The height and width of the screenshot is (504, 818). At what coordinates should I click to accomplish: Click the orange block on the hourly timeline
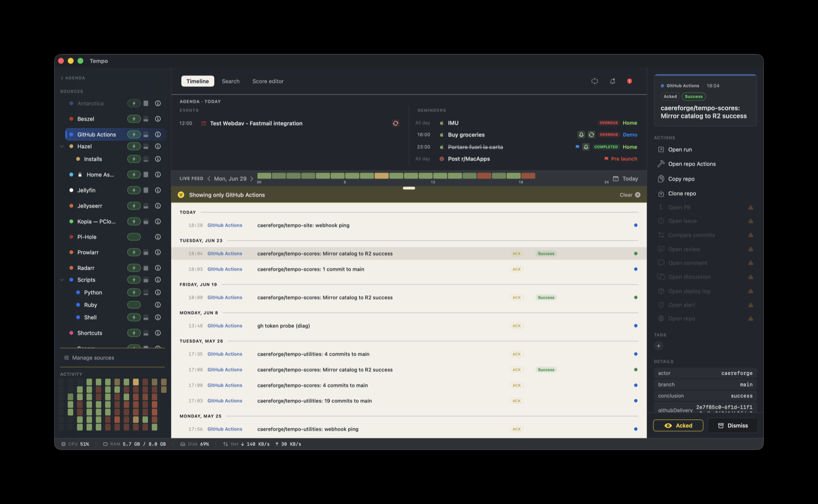(381, 176)
